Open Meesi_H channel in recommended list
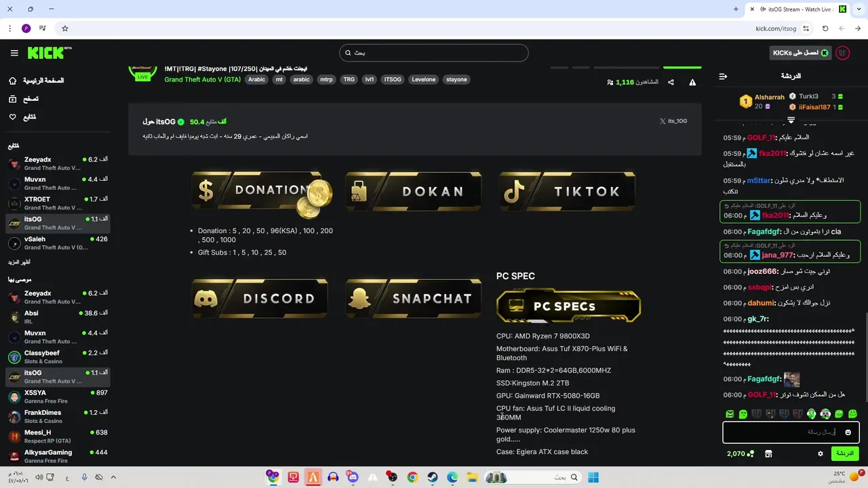Image resolution: width=868 pixels, height=488 pixels. pyautogui.click(x=57, y=436)
